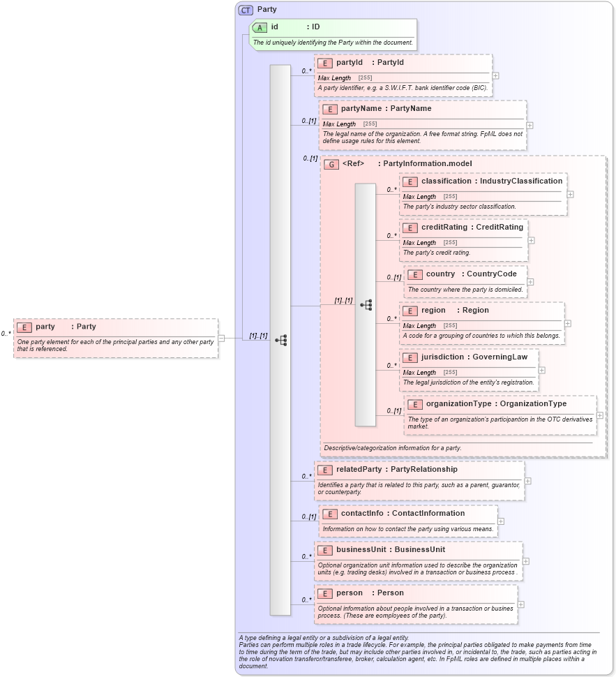Click the E icon of root party element
Screen dimensions: 616x677
coord(24,327)
